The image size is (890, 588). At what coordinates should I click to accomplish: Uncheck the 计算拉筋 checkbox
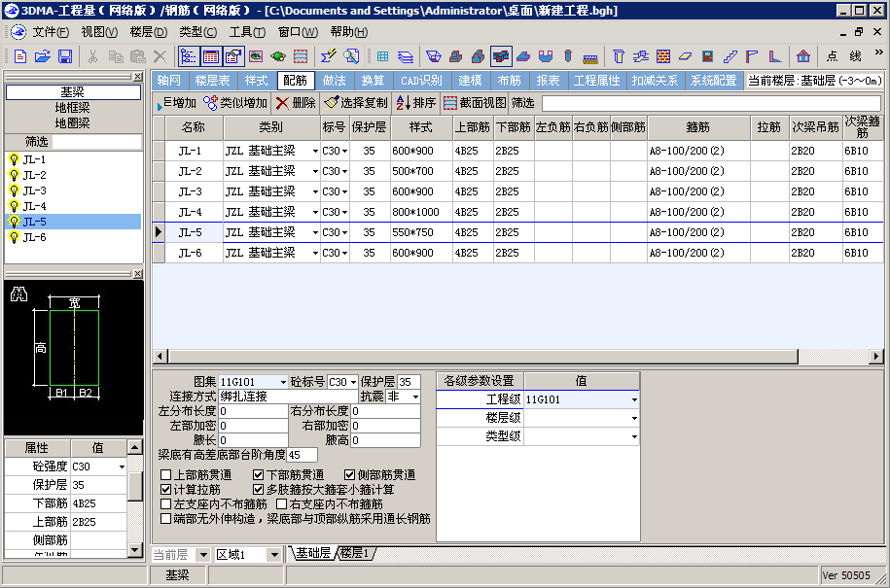click(166, 490)
